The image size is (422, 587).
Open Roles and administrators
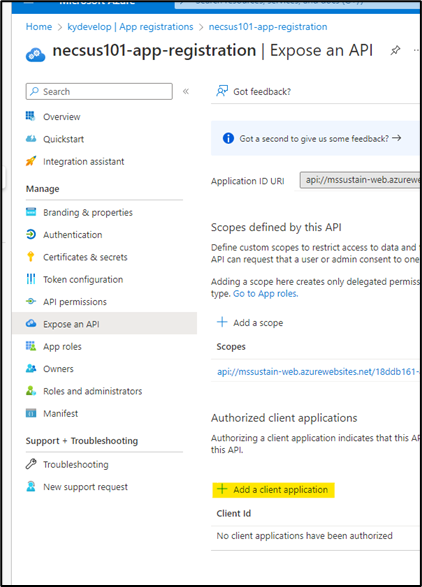92,391
